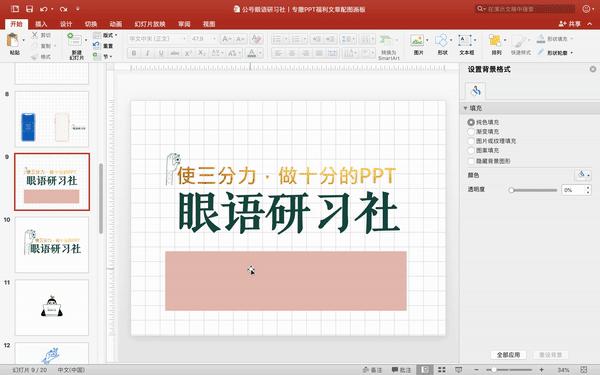Select Solid Fill (纯色填充) radio button
The height and width of the screenshot is (375, 600).
point(471,122)
